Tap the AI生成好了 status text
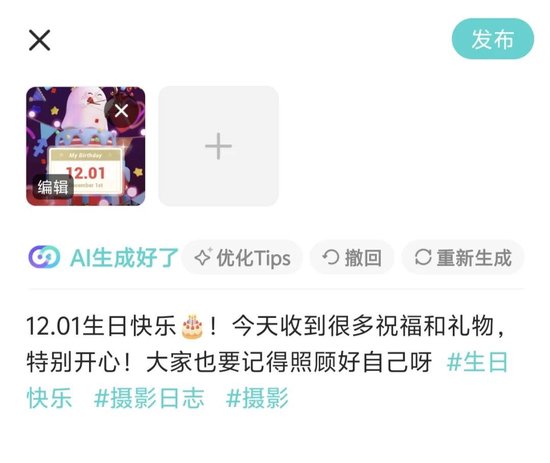Viewport: 550px width, 463px height. click(124, 258)
